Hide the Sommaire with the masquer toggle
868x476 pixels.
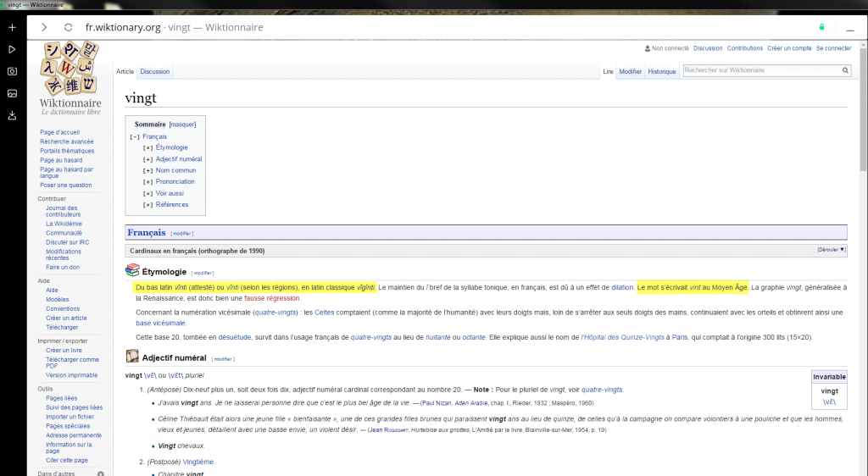(182, 125)
